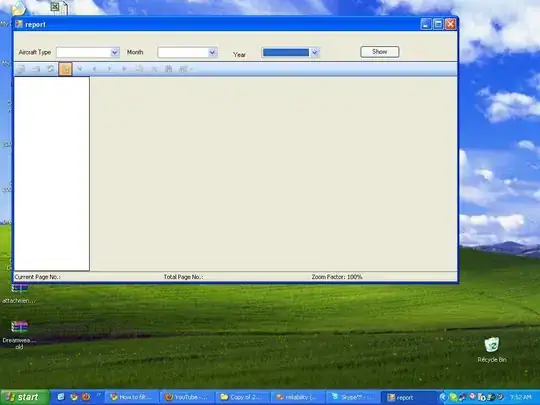The image size is (540, 405).
Task: Launch Firefox from quick launch
Action: coord(86,397)
